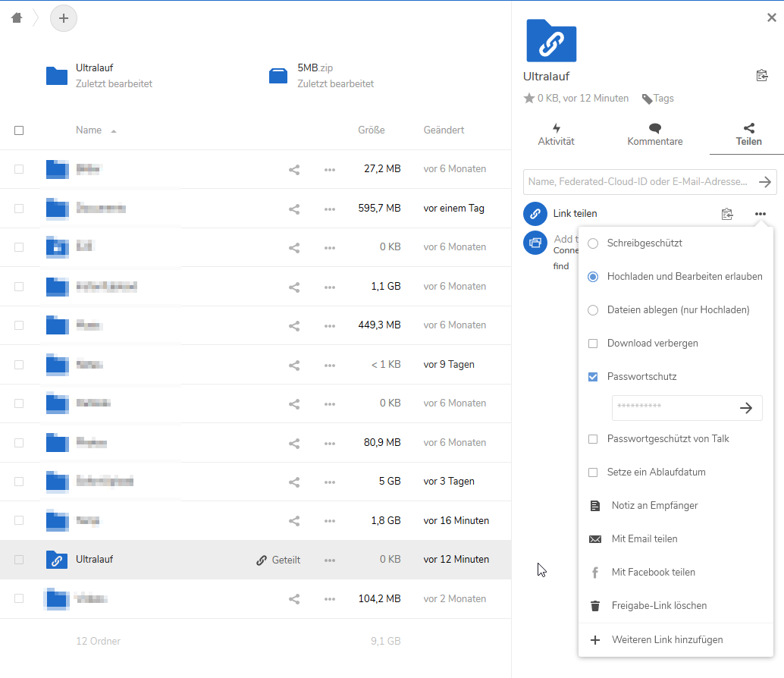The width and height of the screenshot is (784, 678).
Task: Click the plus button to add new
Action: [x=64, y=18]
